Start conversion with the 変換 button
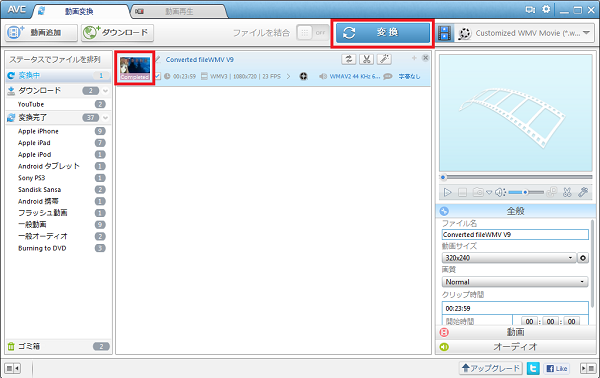This screenshot has height=378, width=600. point(383,33)
